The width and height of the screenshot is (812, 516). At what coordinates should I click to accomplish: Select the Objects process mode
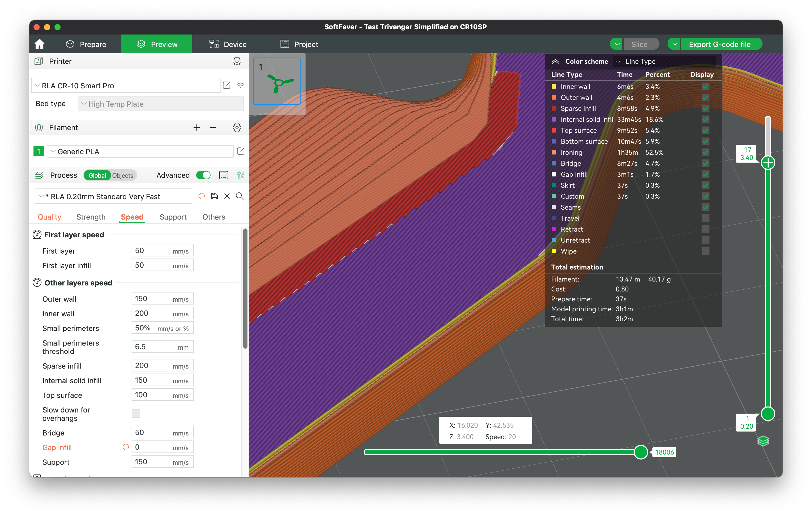click(123, 175)
